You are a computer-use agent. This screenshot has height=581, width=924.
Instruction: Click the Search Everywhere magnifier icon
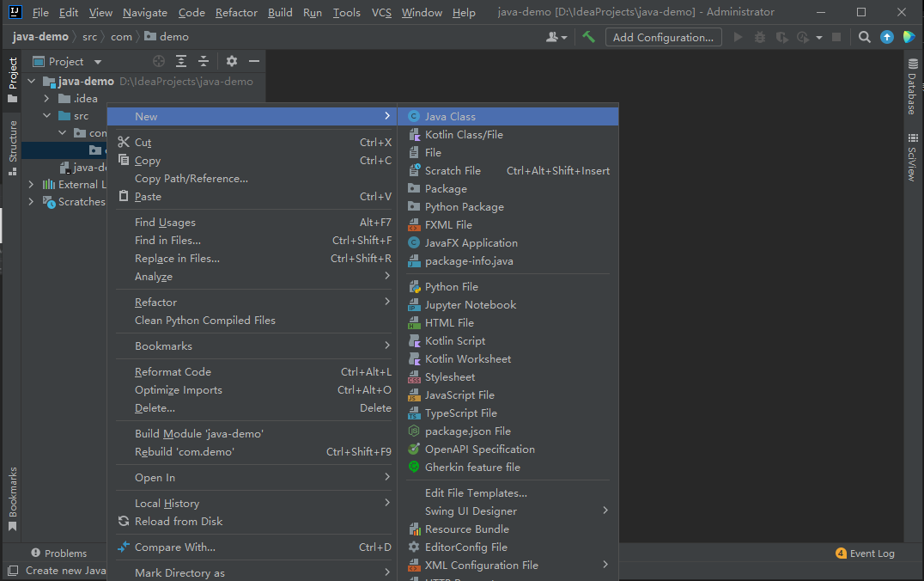click(865, 37)
